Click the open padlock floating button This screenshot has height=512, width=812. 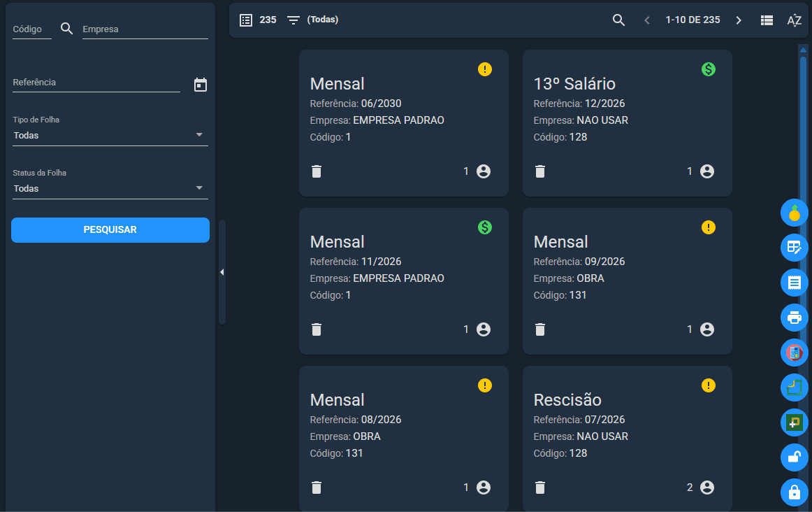click(794, 457)
